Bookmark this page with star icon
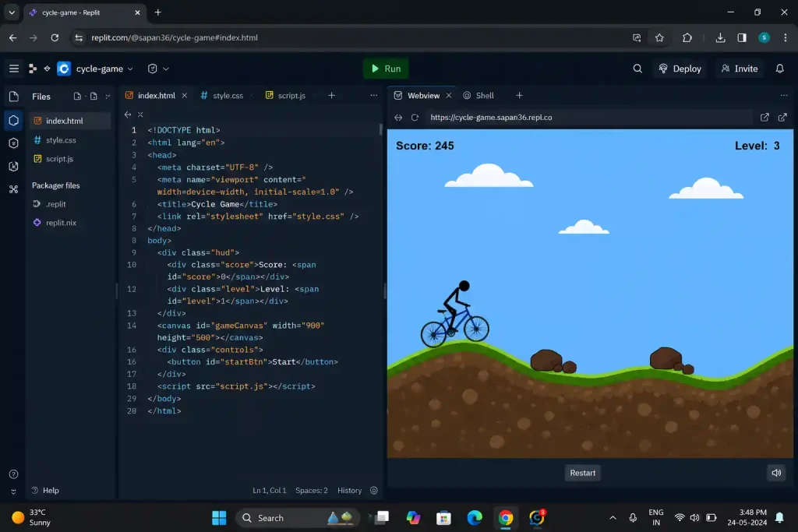This screenshot has height=532, width=798. 659,37
